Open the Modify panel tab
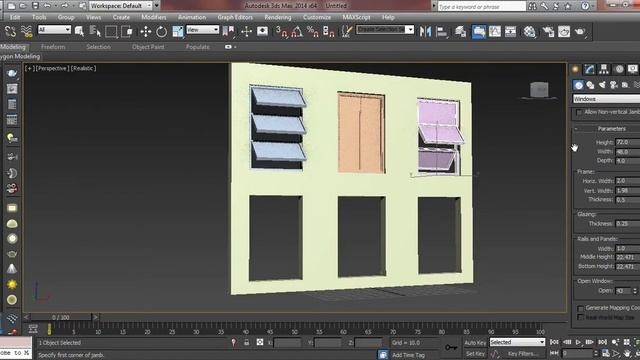The width and height of the screenshot is (640, 360). (x=589, y=69)
